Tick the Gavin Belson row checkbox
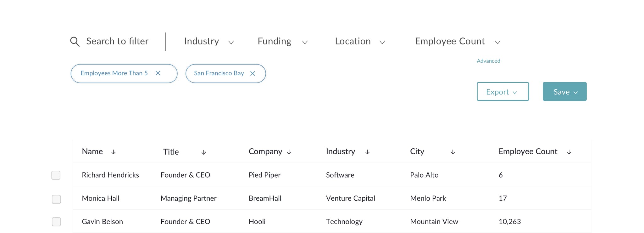 coord(56,222)
